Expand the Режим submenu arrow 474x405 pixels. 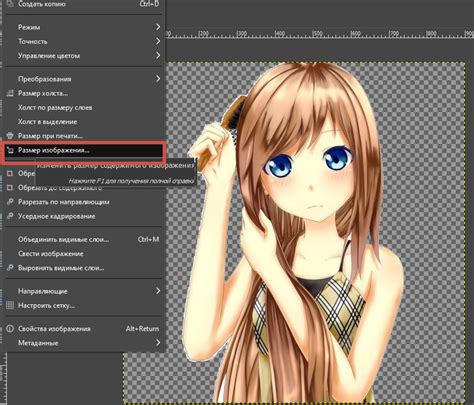158,27
